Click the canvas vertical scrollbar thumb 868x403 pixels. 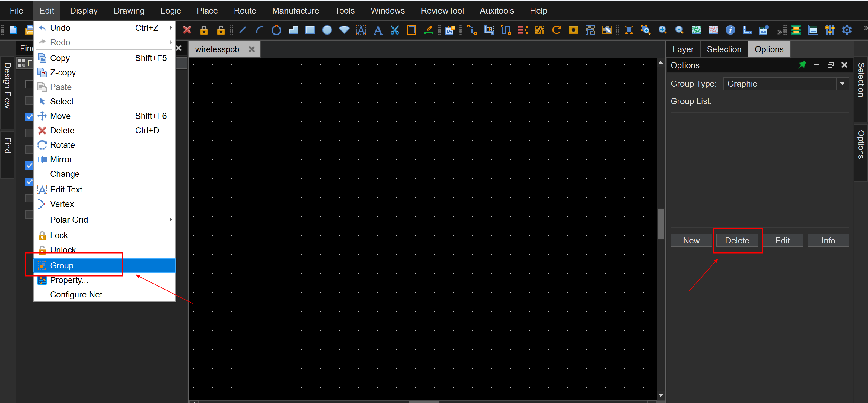point(660,224)
